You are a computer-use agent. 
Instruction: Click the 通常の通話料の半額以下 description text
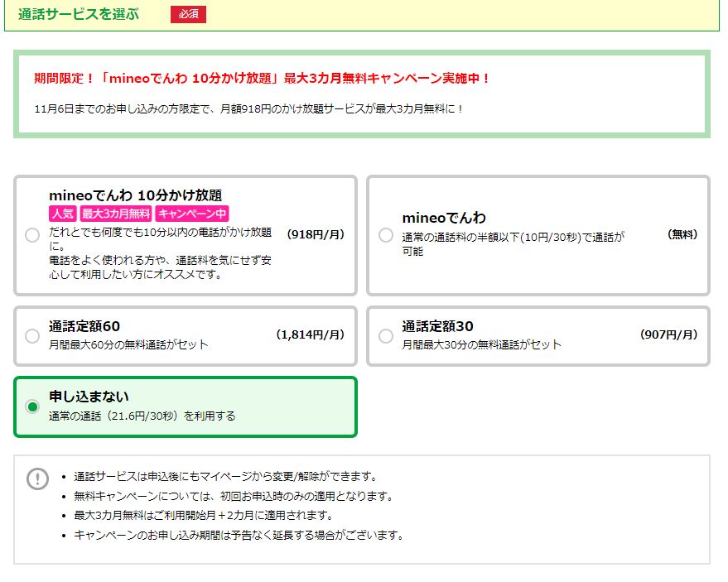(x=513, y=244)
